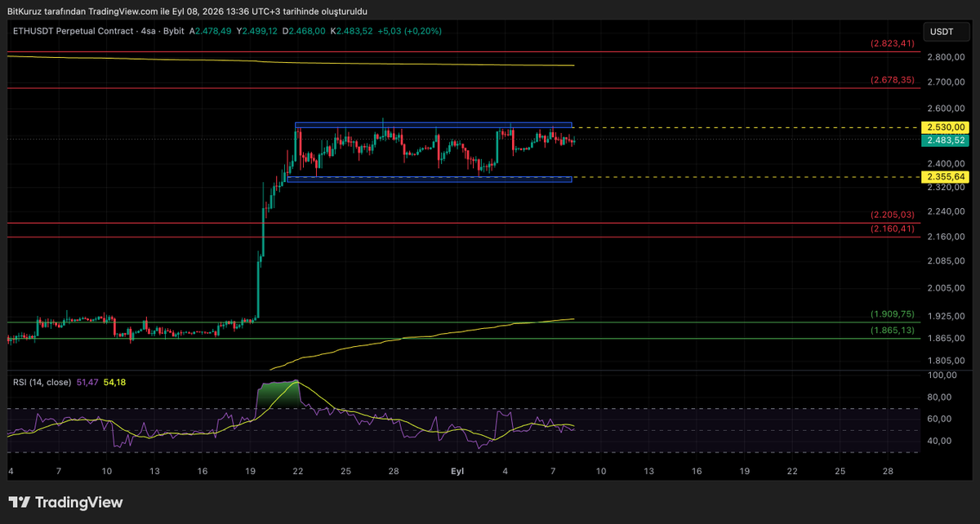Viewport: 980px width, 524px height.
Task: Click the BitKuruz creation caption at top
Action: pos(187,11)
